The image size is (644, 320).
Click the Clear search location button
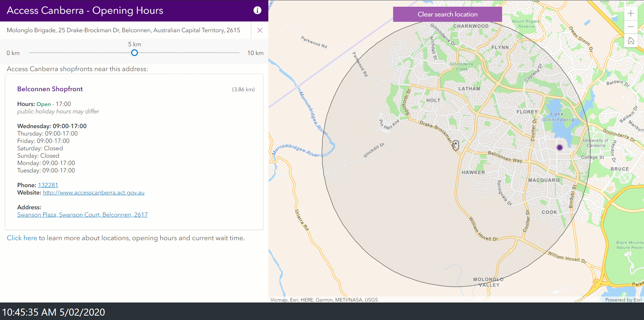pos(447,14)
